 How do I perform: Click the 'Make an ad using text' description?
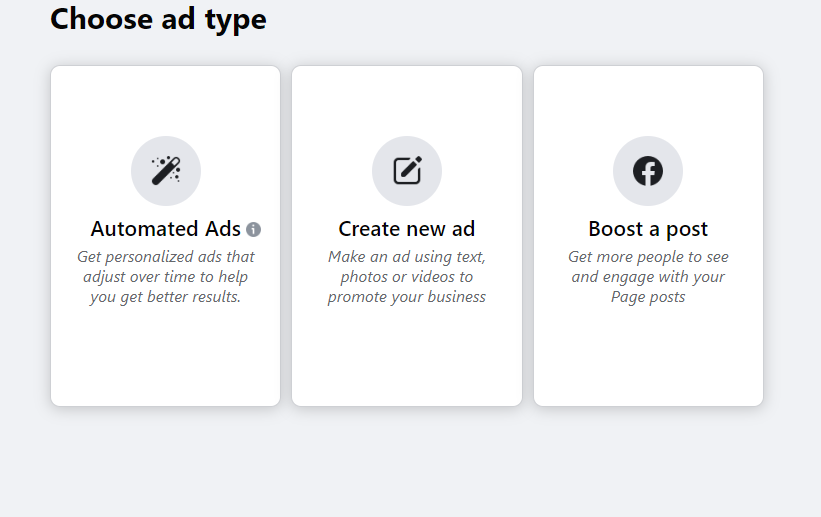[407, 277]
